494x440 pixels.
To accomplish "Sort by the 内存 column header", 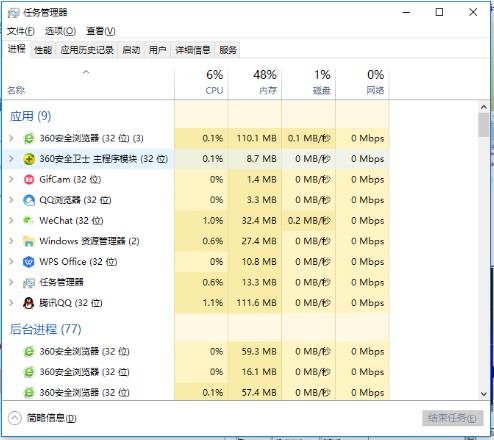I will (255, 83).
